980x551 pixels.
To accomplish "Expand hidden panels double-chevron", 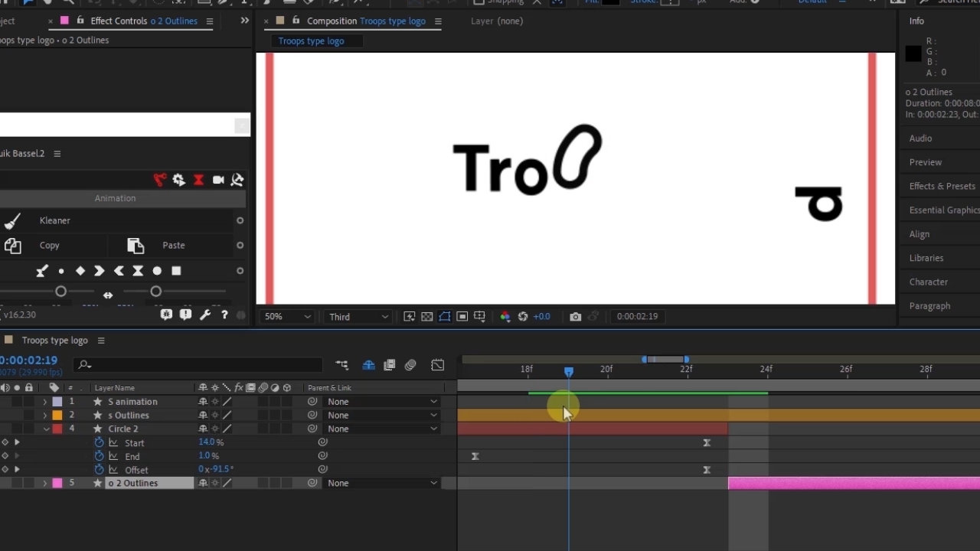I will click(x=244, y=21).
